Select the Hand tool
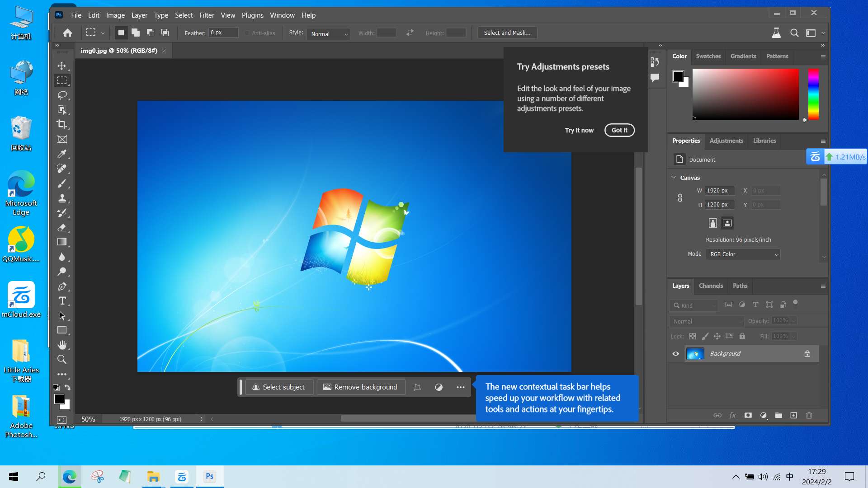Screen dimensions: 868x488 (x=62, y=345)
